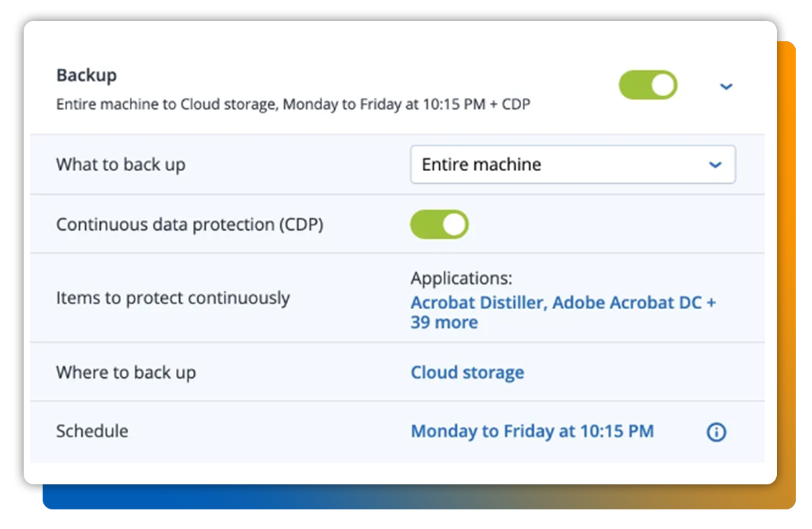Open the Cloud storage destination settings
Image resolution: width=812 pixels, height=529 pixels.
[x=466, y=372]
